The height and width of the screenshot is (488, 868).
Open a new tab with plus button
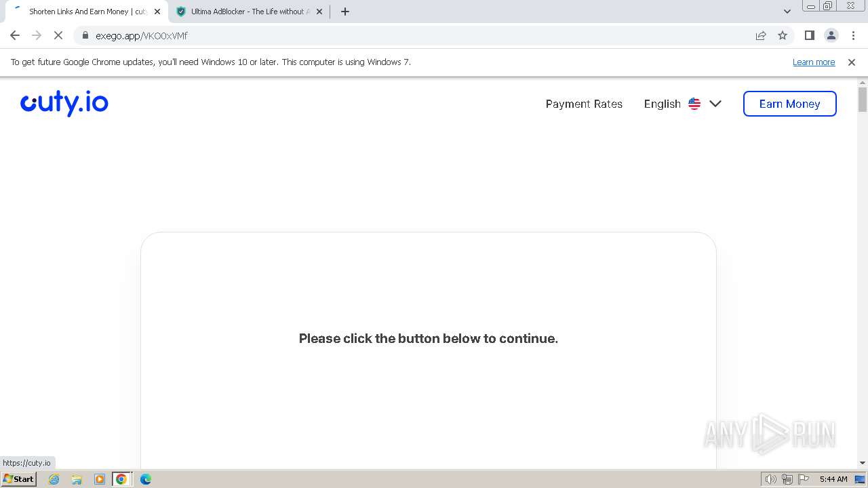pyautogui.click(x=345, y=12)
